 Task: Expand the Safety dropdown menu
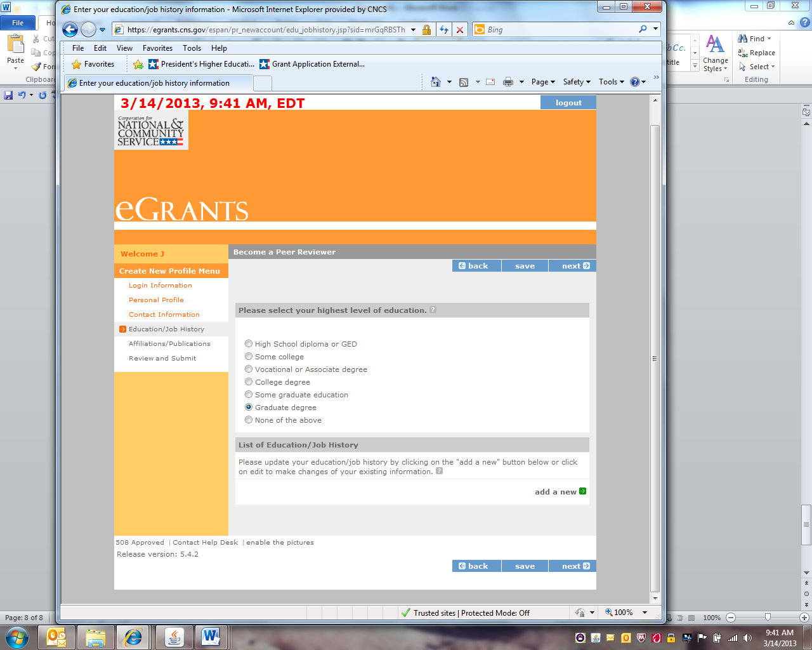(x=576, y=82)
